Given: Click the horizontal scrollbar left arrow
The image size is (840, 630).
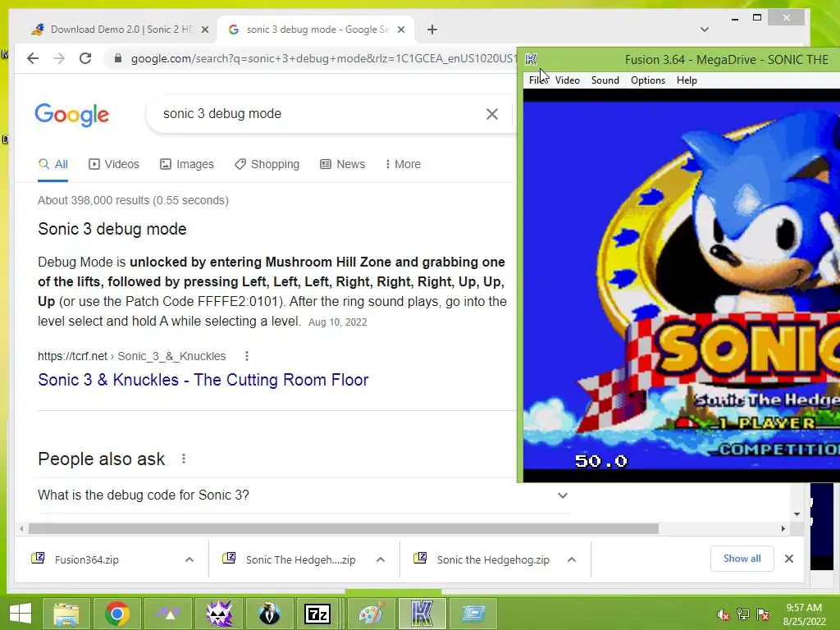Looking at the screenshot, I should tap(21, 529).
